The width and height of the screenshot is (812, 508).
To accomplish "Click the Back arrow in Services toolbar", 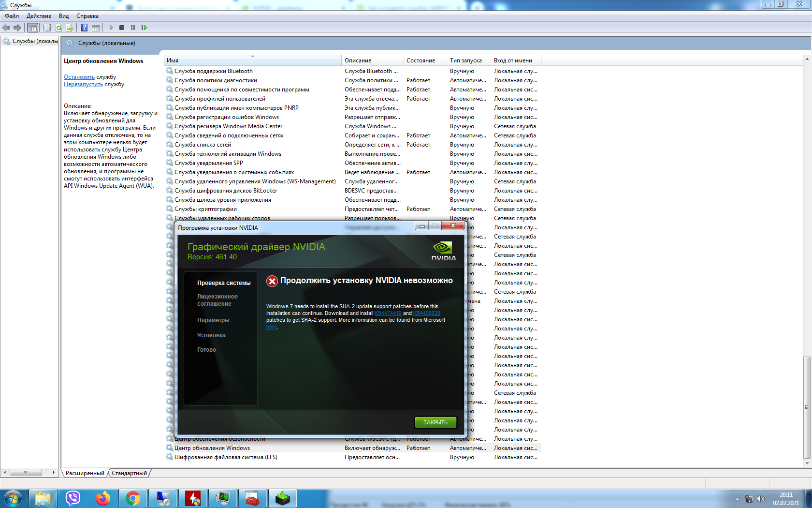I will point(6,28).
